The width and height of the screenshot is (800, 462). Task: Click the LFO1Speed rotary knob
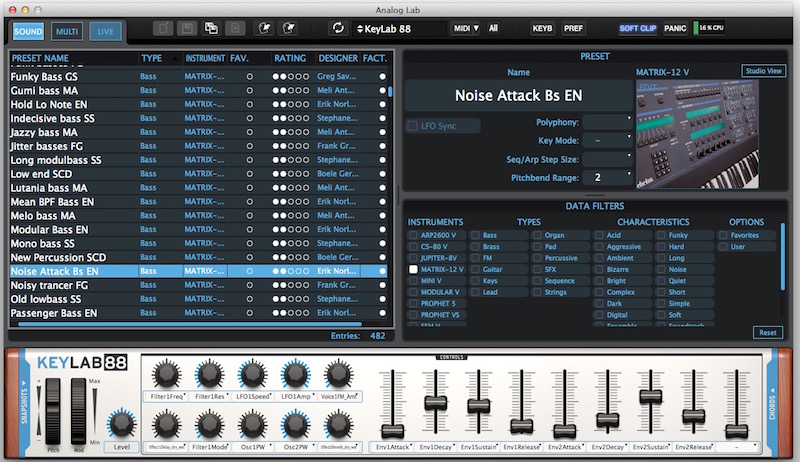pyautogui.click(x=252, y=374)
